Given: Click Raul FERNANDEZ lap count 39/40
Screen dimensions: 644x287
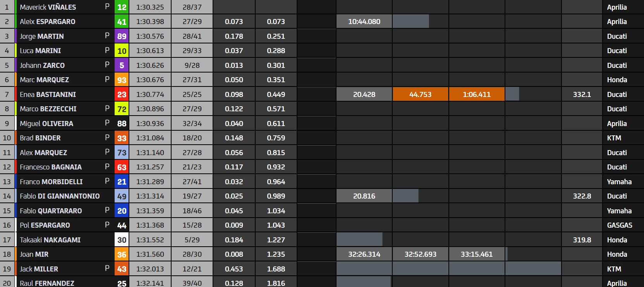Looking at the screenshot, I should click(x=192, y=283).
